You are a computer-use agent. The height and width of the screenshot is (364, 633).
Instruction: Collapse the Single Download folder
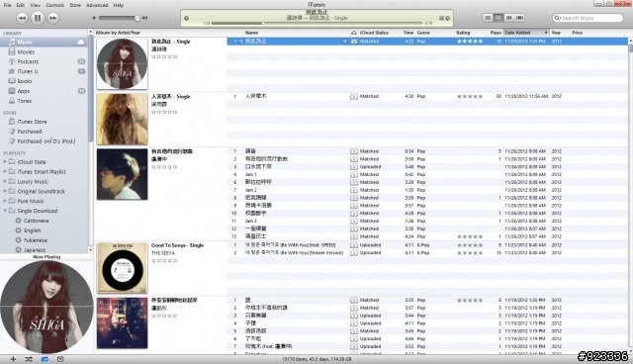point(5,211)
